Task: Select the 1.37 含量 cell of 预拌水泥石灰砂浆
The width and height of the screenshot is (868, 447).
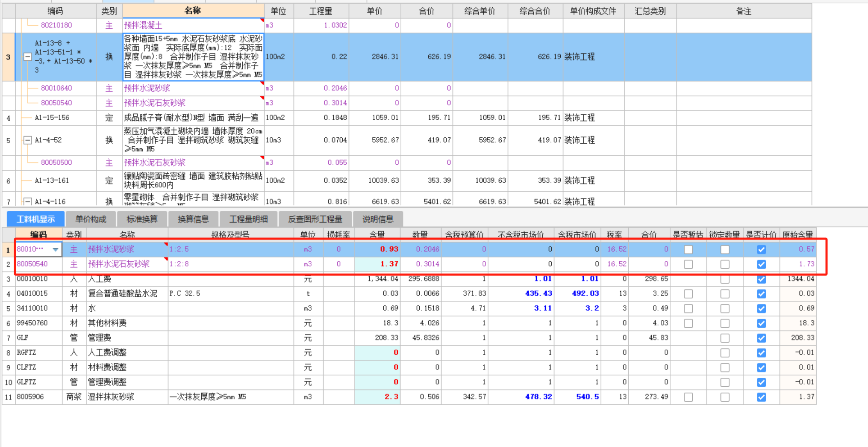Action: pos(377,264)
